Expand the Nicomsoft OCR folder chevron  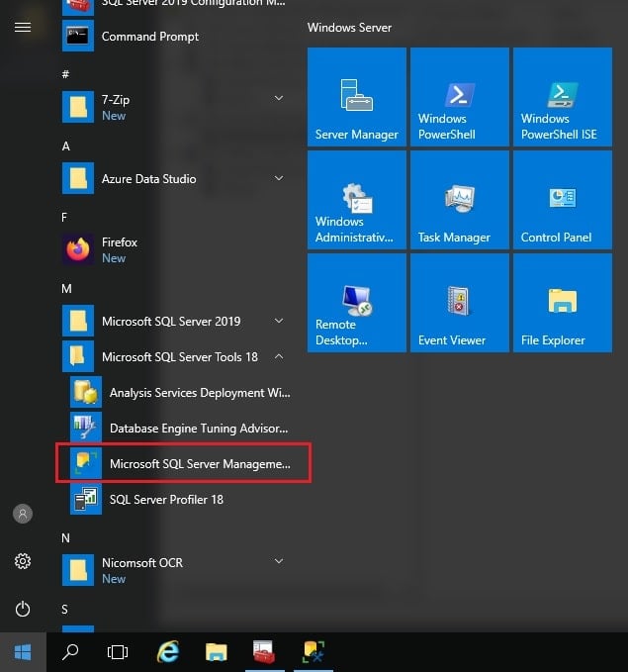tap(279, 561)
